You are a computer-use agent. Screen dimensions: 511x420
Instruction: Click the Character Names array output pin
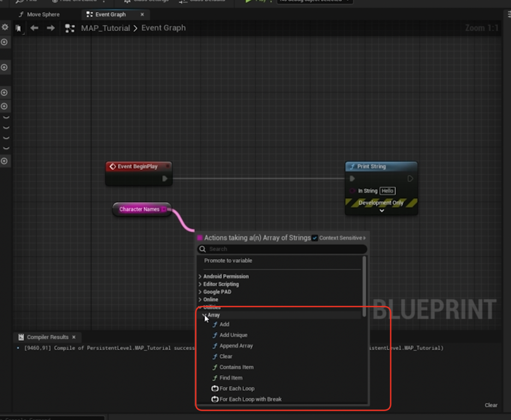tap(164, 209)
